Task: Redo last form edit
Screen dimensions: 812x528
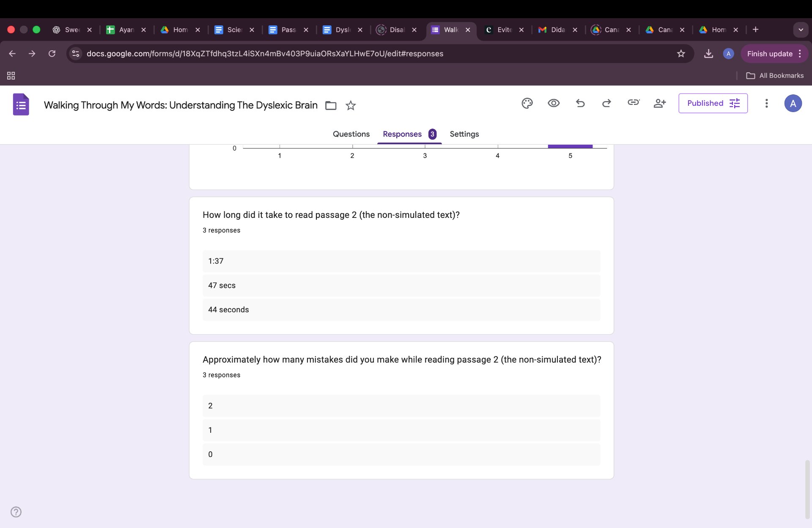Action: [606, 103]
